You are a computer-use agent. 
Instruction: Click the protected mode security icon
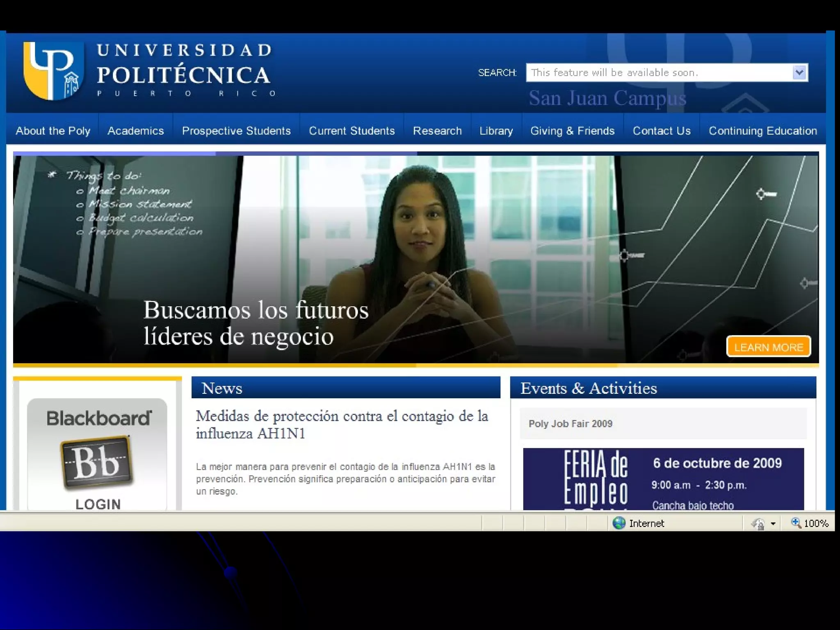(x=758, y=523)
